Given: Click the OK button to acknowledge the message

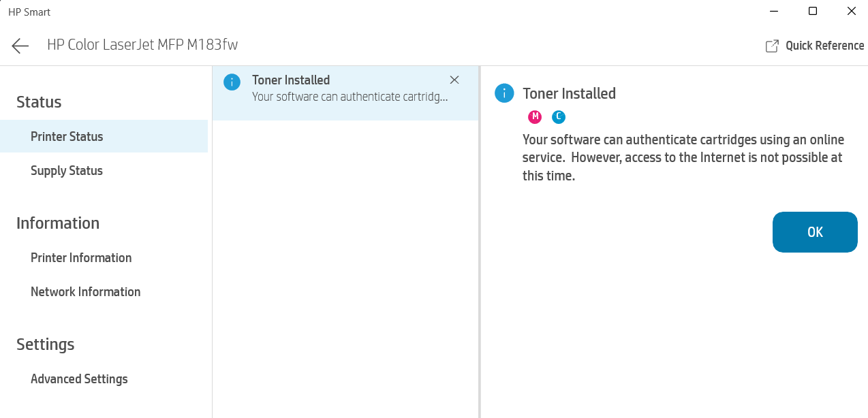Looking at the screenshot, I should click(814, 232).
